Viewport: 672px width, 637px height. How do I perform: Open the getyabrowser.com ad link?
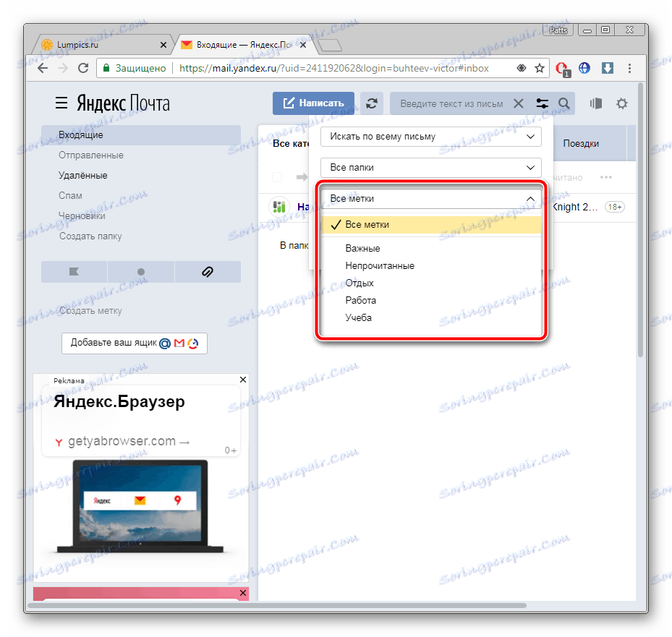pos(129,441)
